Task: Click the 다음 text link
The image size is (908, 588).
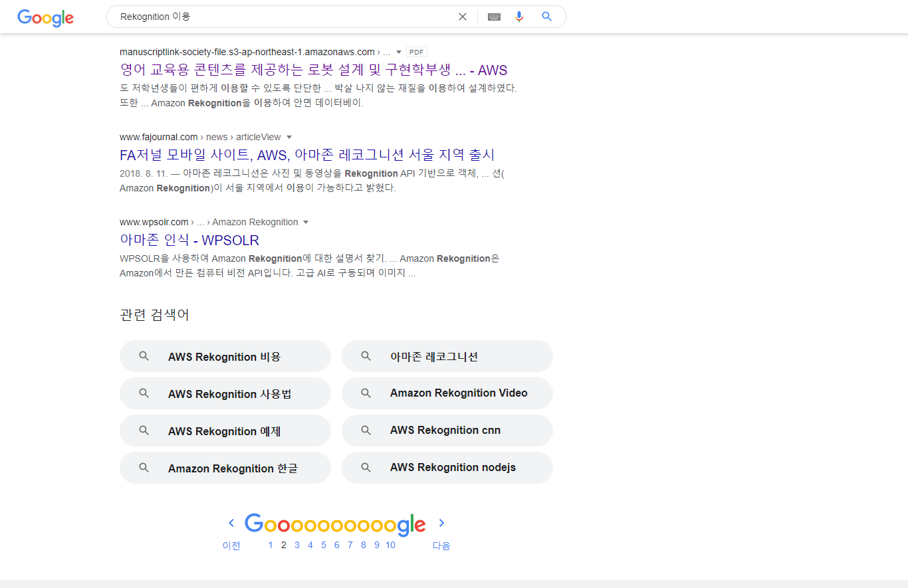Action: point(441,545)
